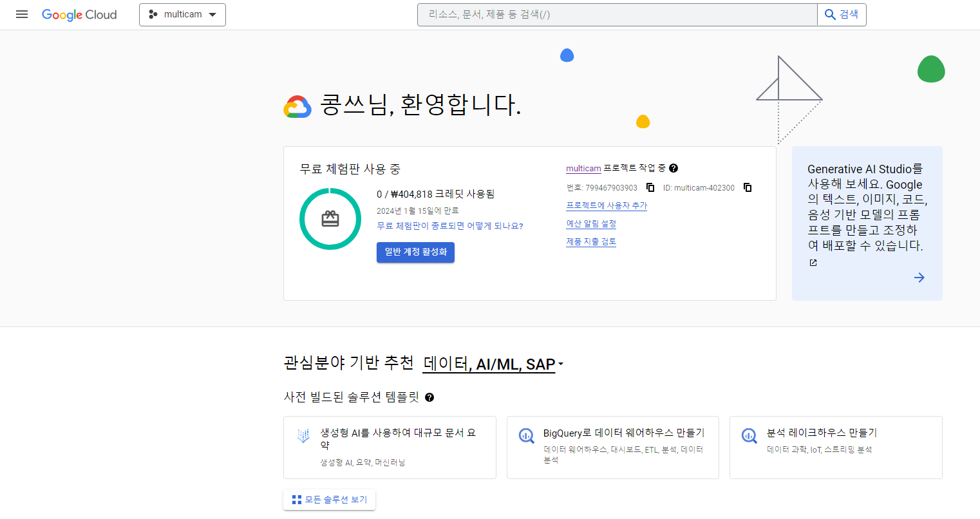Open the 분석 레이크하우스 만들기 card
Image resolution: width=980 pixels, height=519 pixels.
(x=836, y=448)
